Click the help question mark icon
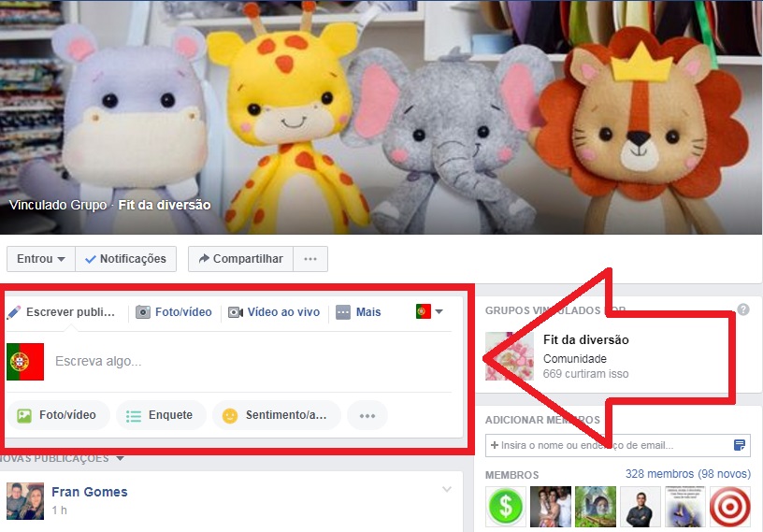The image size is (763, 532). click(x=743, y=309)
